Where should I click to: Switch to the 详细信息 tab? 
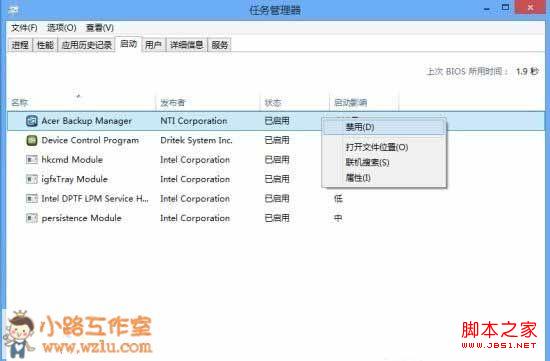coord(187,45)
